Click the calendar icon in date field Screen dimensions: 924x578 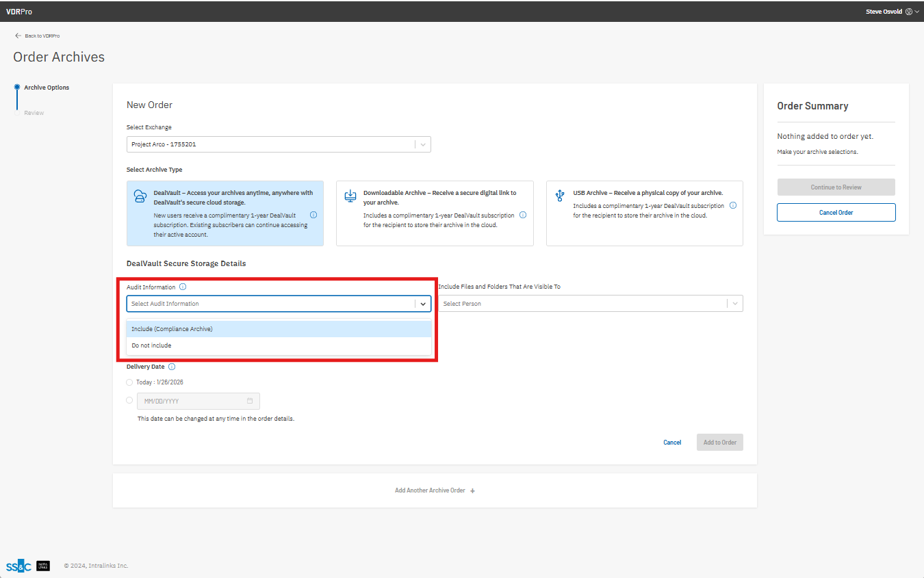click(x=250, y=401)
